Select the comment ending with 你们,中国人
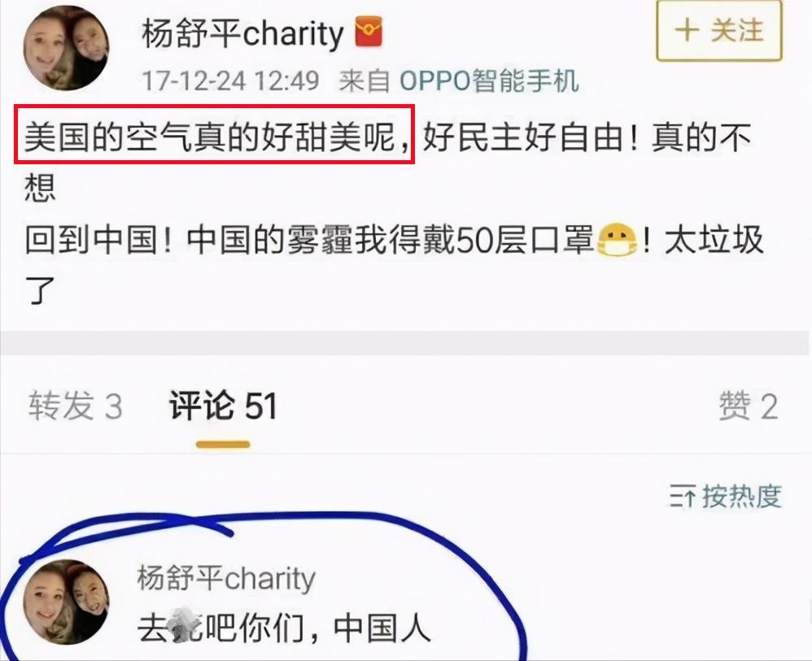Image resolution: width=812 pixels, height=661 pixels. [x=284, y=628]
